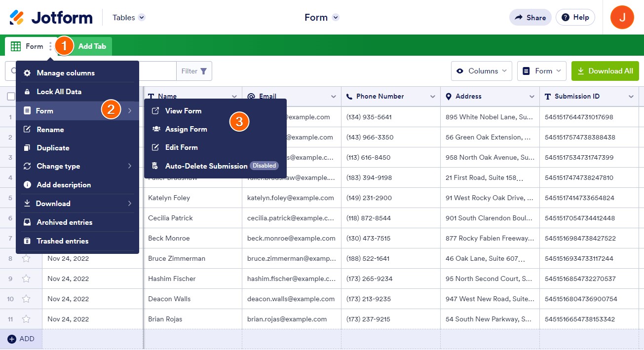This screenshot has height=350, width=644.
Task: Select the Trashed entries icon
Action: (28, 241)
